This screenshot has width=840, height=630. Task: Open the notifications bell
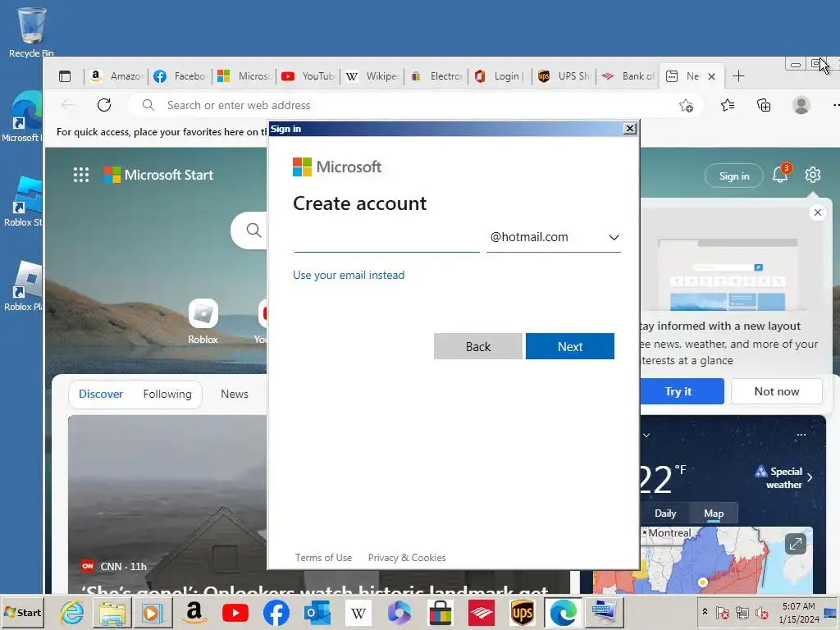click(x=780, y=175)
